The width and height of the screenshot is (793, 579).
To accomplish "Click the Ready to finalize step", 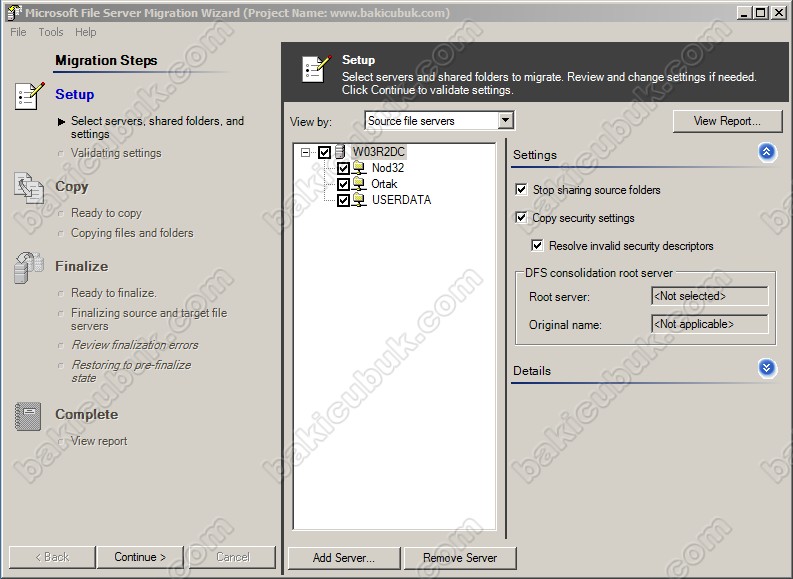I will 114,293.
